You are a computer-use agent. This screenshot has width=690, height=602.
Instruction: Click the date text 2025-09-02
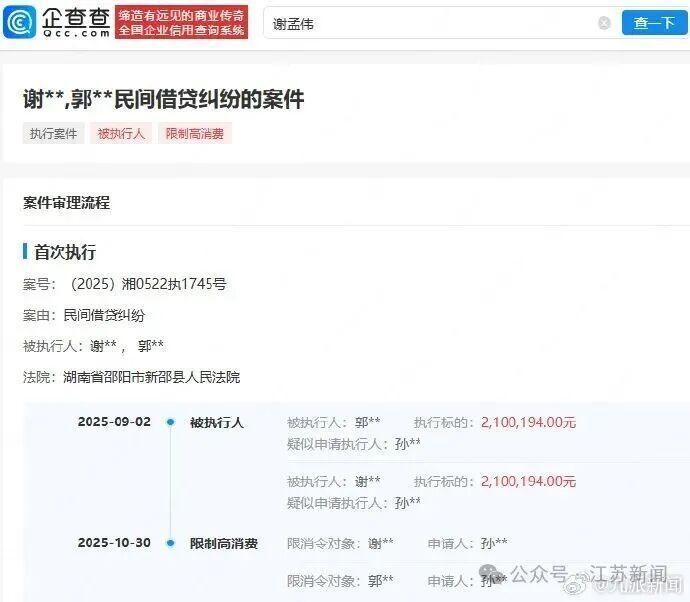pos(114,422)
